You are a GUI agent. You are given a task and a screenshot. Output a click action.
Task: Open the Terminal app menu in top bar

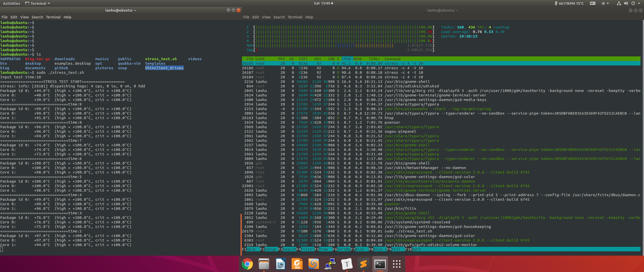coord(37,3)
